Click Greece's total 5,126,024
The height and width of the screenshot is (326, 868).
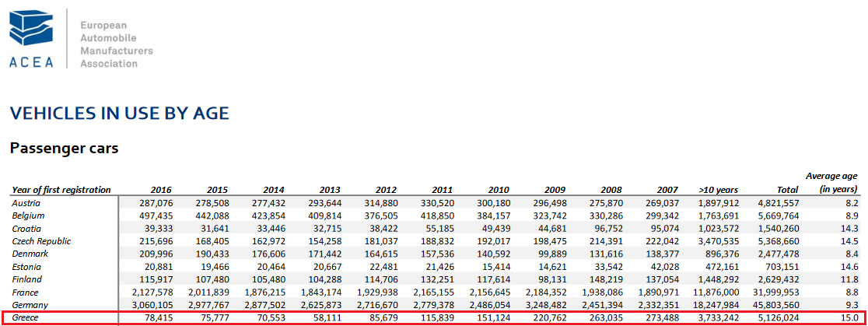click(779, 318)
